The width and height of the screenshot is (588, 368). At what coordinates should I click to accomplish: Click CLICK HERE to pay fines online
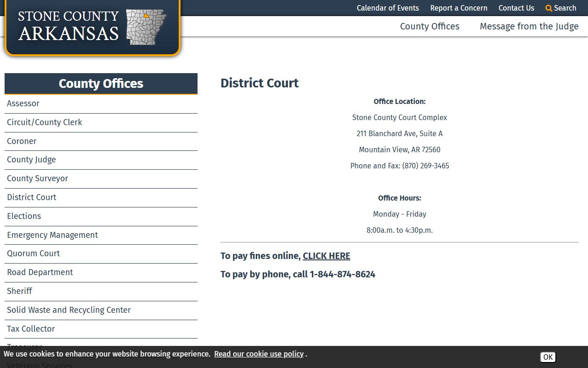click(x=326, y=256)
